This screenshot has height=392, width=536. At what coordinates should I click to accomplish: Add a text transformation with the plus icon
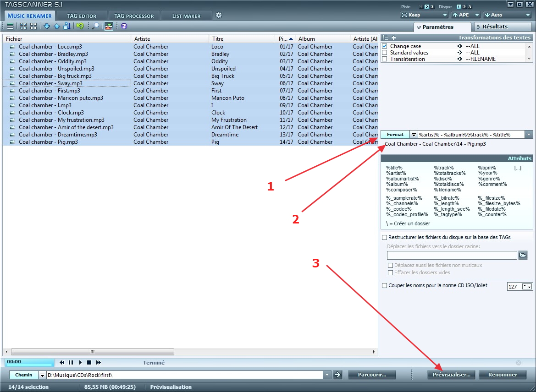coord(393,38)
